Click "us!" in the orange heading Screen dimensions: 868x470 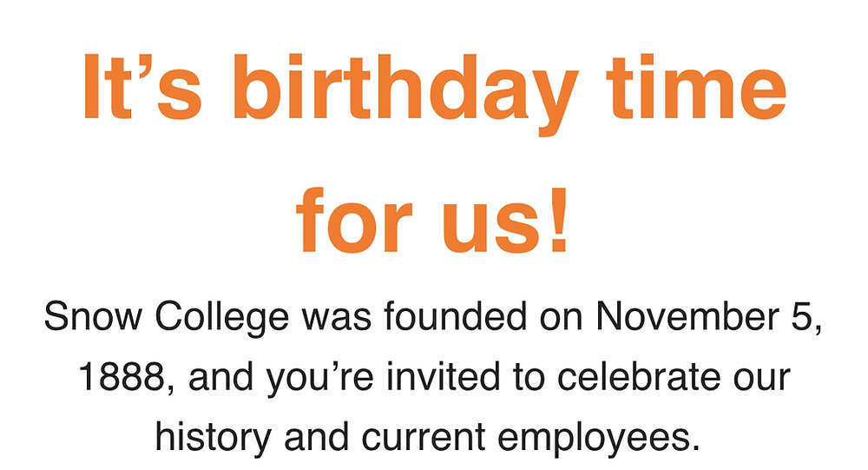505,220
